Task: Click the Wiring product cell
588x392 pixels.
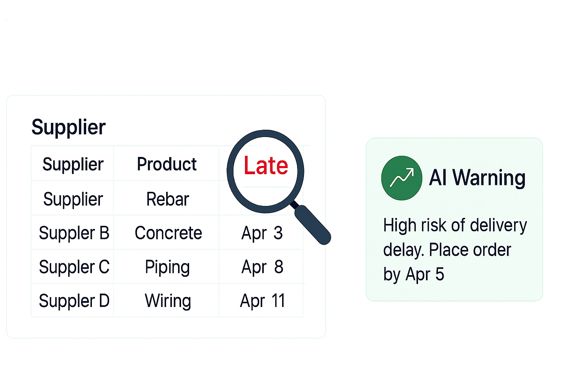Action: click(168, 301)
